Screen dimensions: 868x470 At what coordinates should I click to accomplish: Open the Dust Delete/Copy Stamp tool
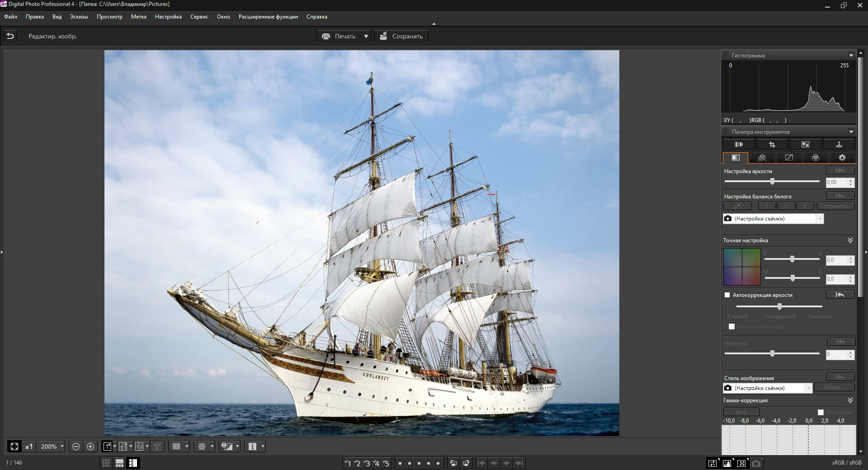click(x=839, y=144)
